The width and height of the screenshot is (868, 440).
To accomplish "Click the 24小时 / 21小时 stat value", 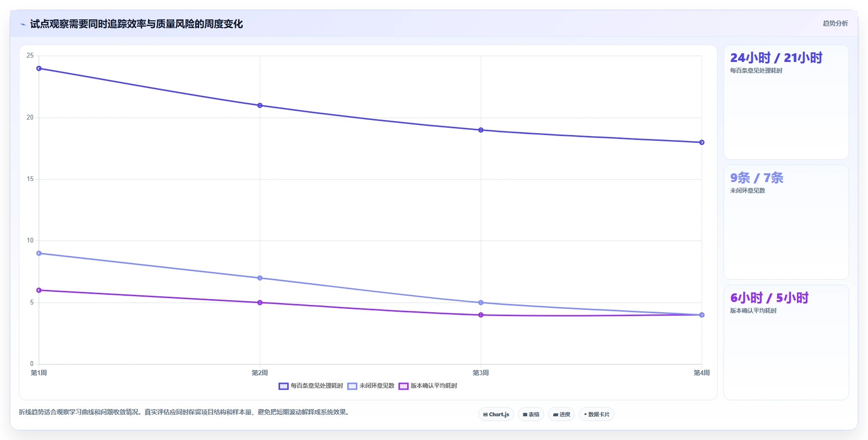I will coord(776,58).
